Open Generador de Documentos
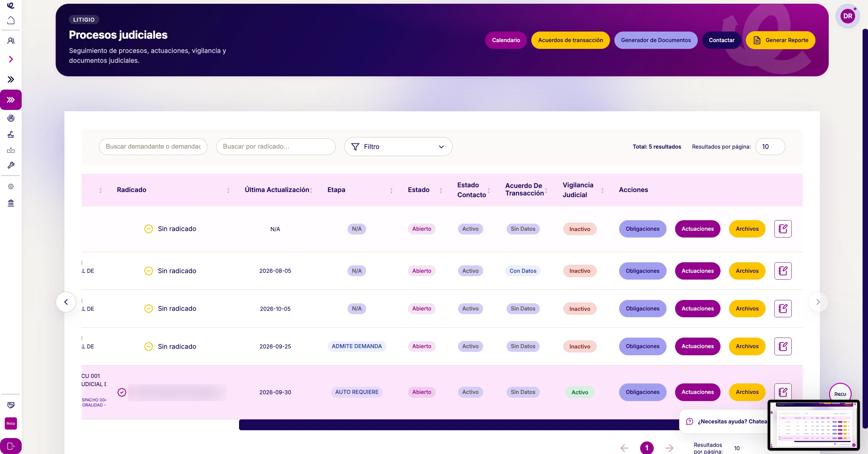This screenshot has height=454, width=868. pyautogui.click(x=656, y=40)
